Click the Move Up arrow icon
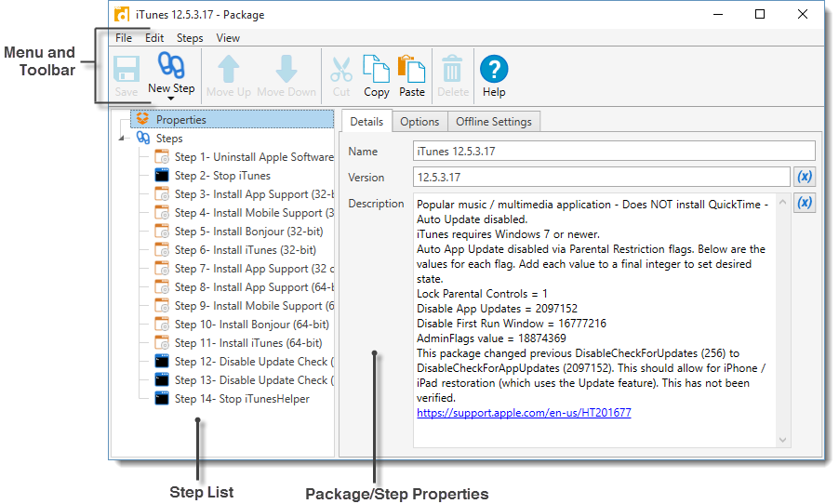839x504 pixels. click(229, 70)
